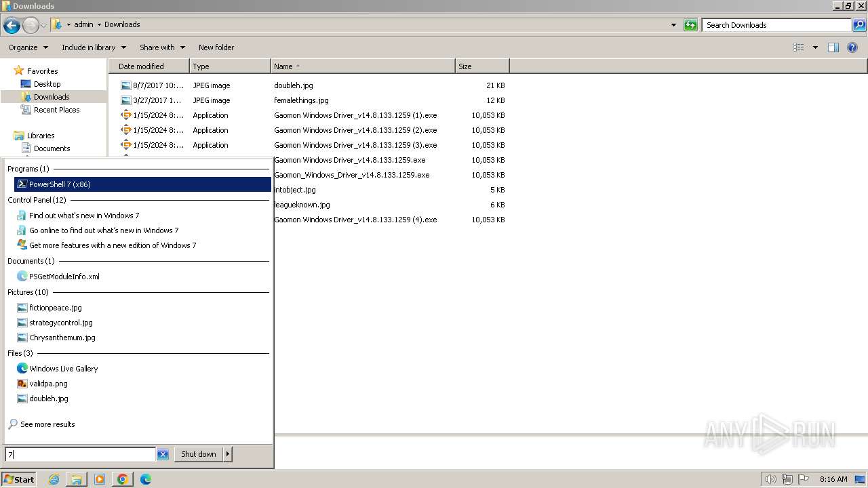Click the Shut down button

pos(198,454)
